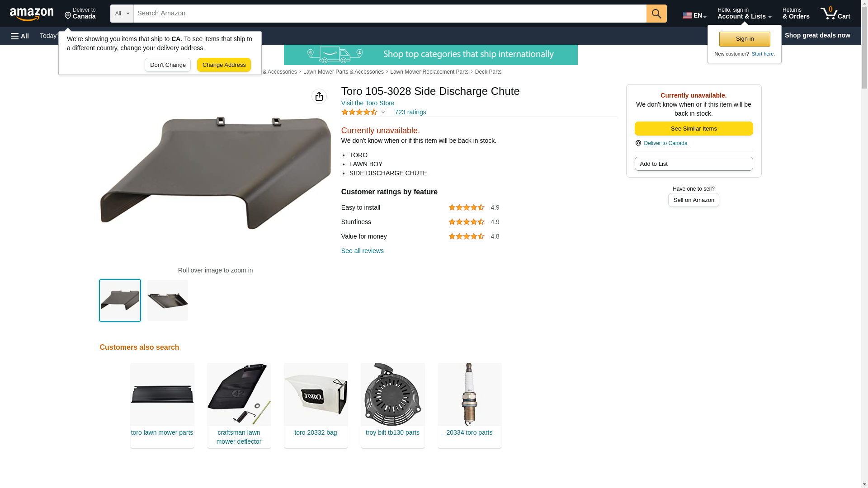
Task: Expand the Add to List dropdown
Action: pyautogui.click(x=693, y=164)
